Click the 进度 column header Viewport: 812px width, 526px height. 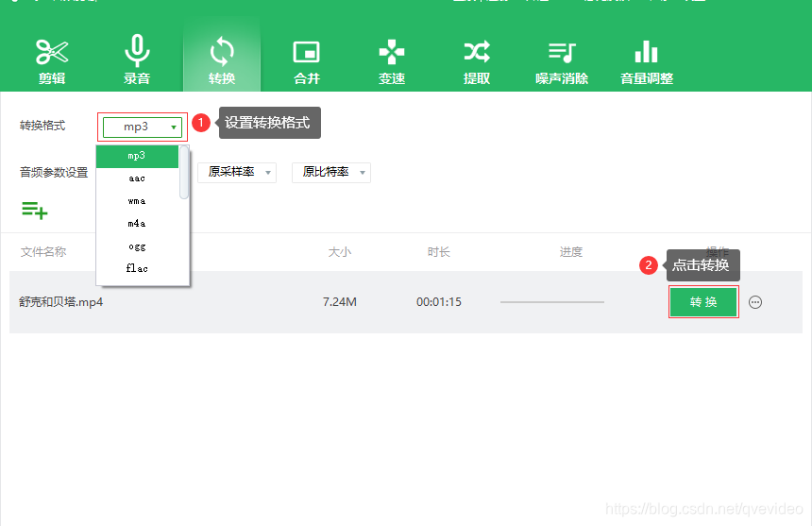(571, 252)
